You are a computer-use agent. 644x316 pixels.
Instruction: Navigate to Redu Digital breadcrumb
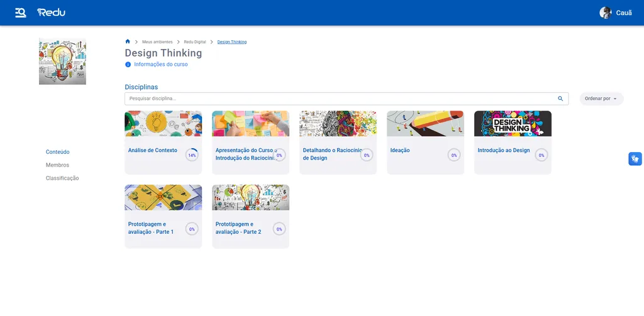click(x=195, y=42)
